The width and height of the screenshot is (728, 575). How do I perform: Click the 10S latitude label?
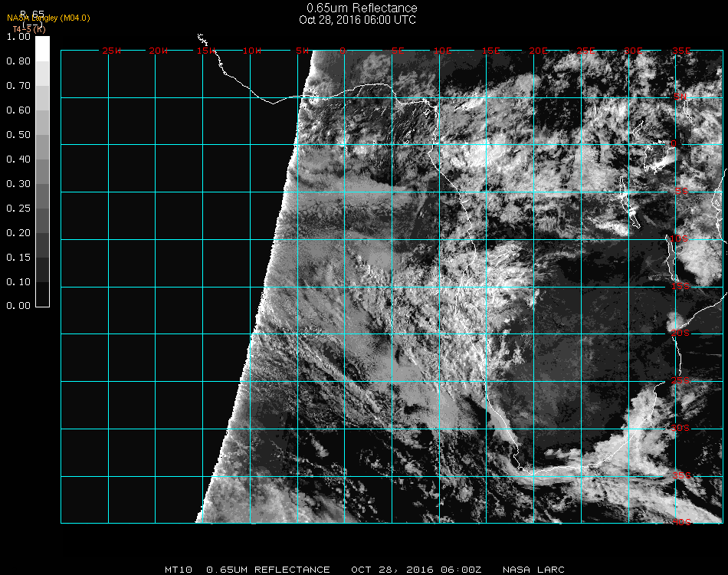[679, 238]
